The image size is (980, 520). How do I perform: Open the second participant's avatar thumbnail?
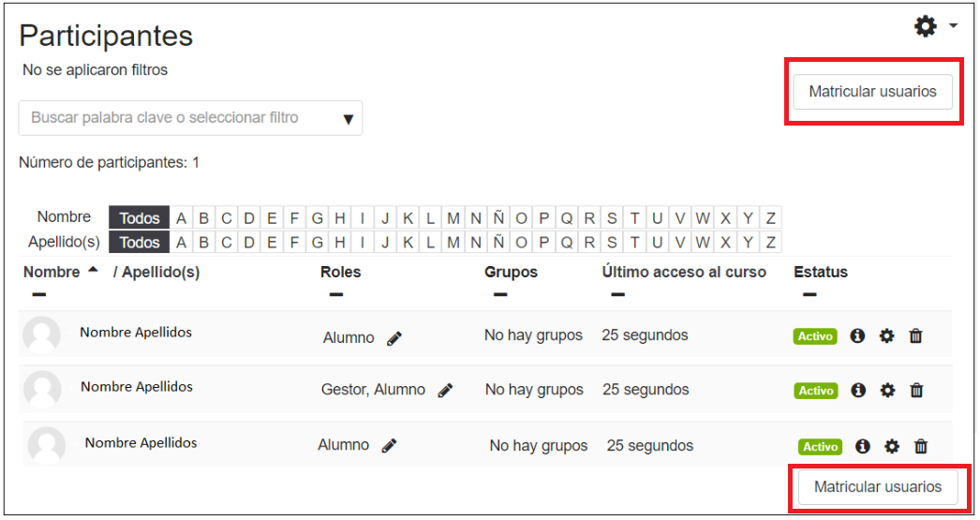42,390
